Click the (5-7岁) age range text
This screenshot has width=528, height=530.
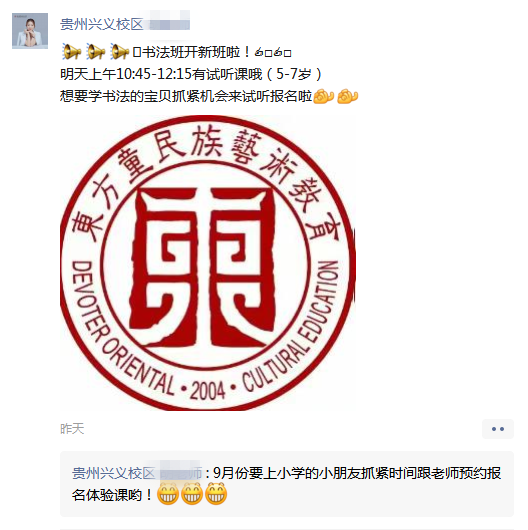[293, 74]
